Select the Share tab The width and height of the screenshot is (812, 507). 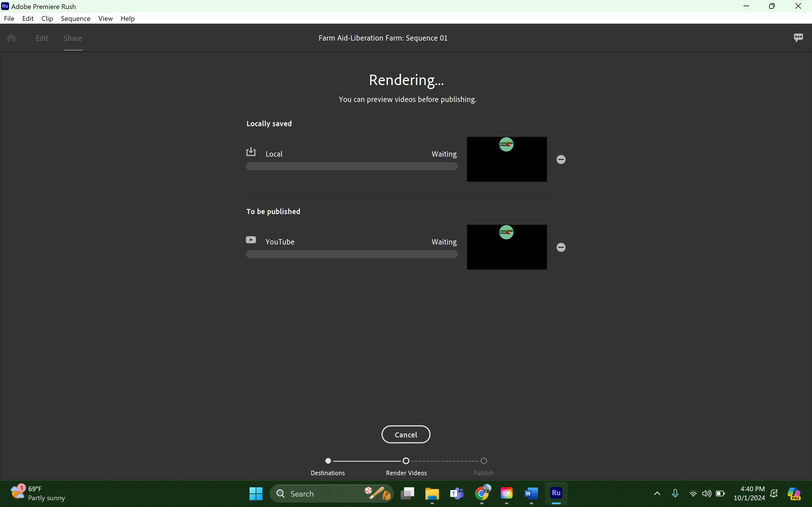coord(73,38)
